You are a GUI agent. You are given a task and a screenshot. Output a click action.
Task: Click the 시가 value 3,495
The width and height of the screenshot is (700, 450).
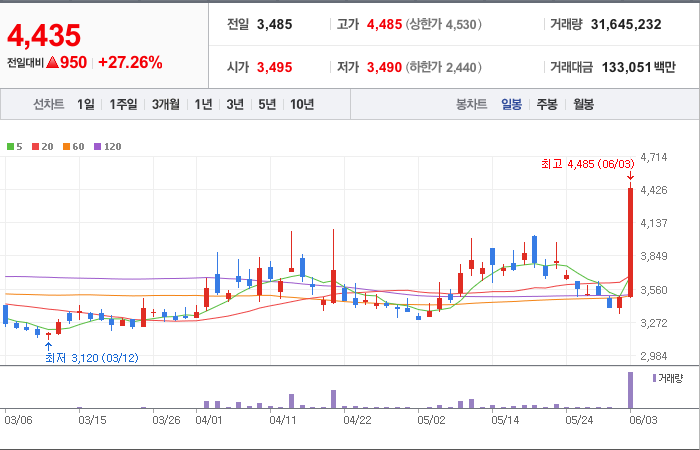click(274, 67)
